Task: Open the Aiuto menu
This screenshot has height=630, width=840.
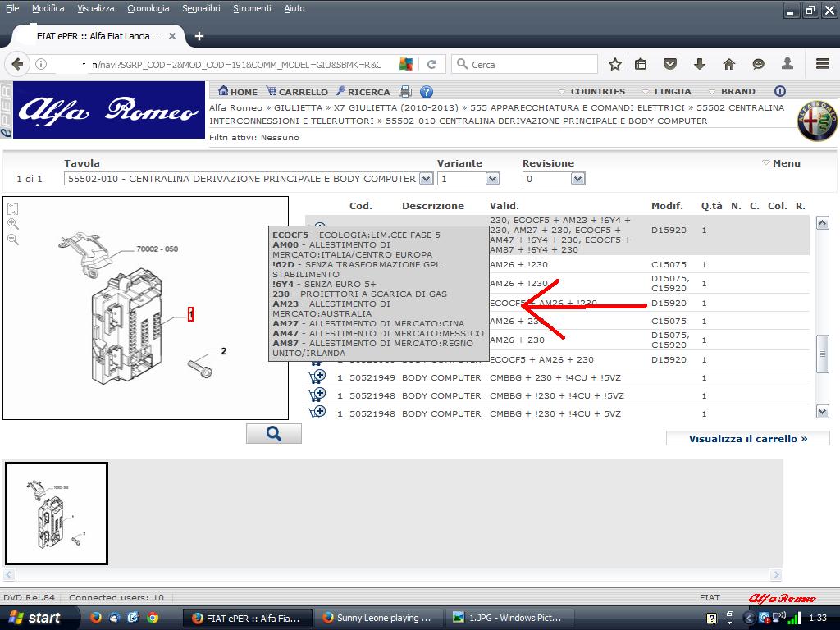Action: point(294,8)
